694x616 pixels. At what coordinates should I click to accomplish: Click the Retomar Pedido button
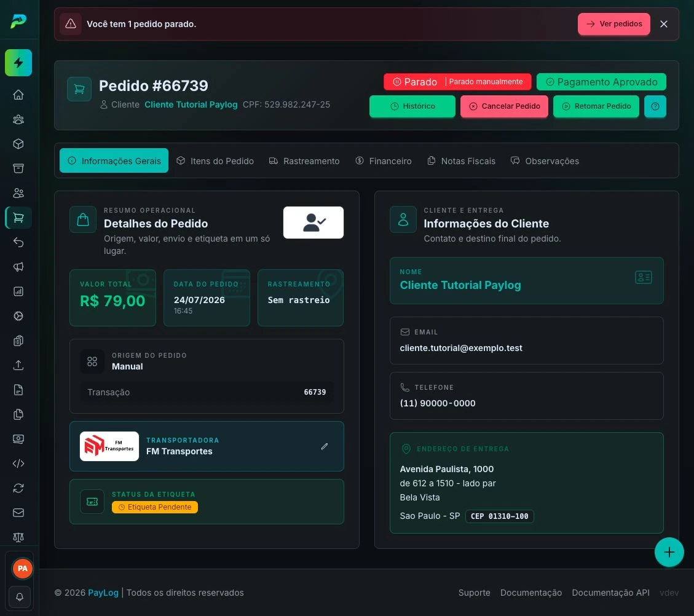coord(596,106)
